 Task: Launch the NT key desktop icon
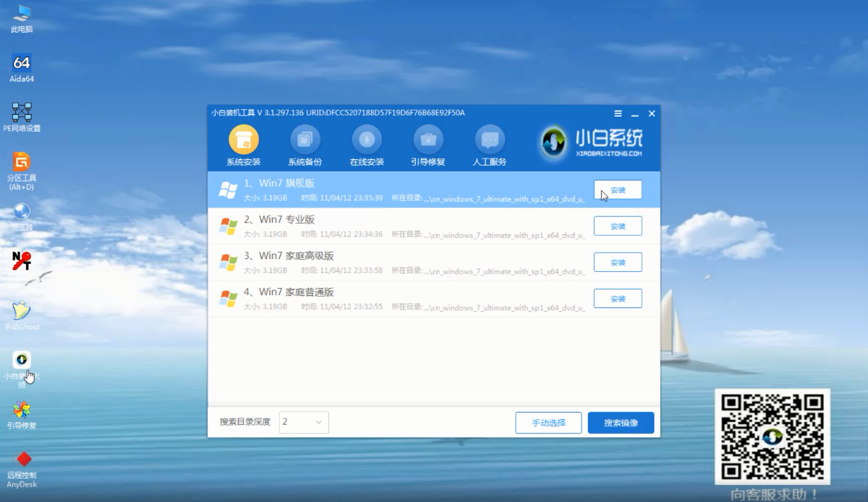[22, 261]
